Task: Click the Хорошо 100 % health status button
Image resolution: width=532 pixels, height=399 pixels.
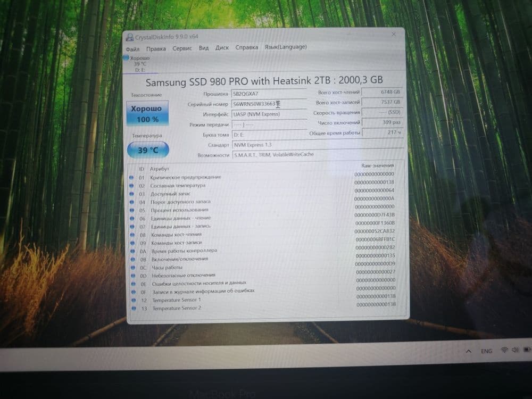Action: point(147,114)
